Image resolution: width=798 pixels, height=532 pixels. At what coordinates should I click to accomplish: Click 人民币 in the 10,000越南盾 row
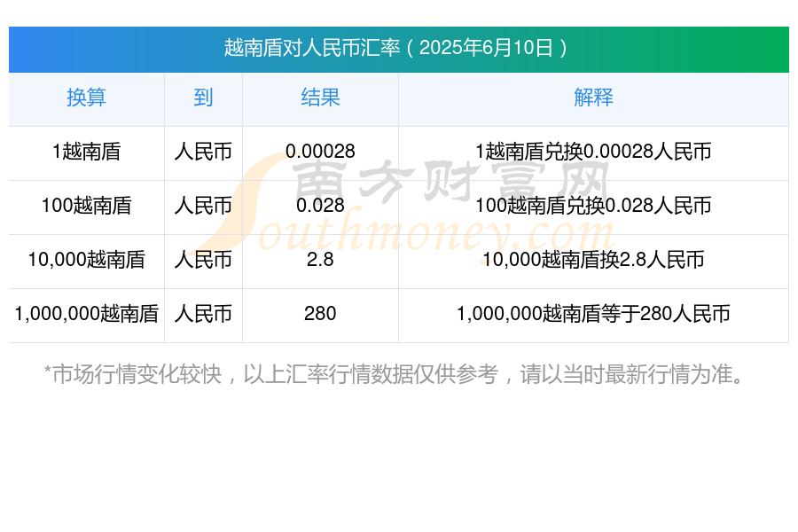[x=203, y=260]
